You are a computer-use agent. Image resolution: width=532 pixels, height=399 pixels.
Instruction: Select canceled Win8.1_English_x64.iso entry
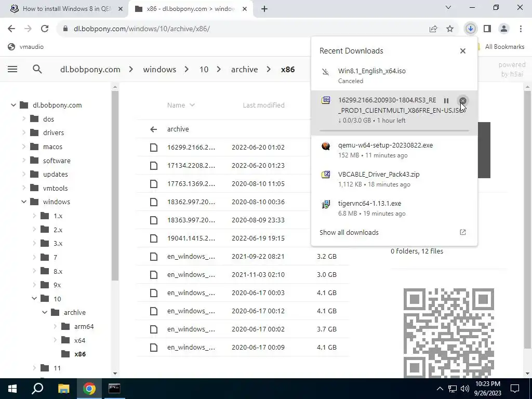[394, 76]
